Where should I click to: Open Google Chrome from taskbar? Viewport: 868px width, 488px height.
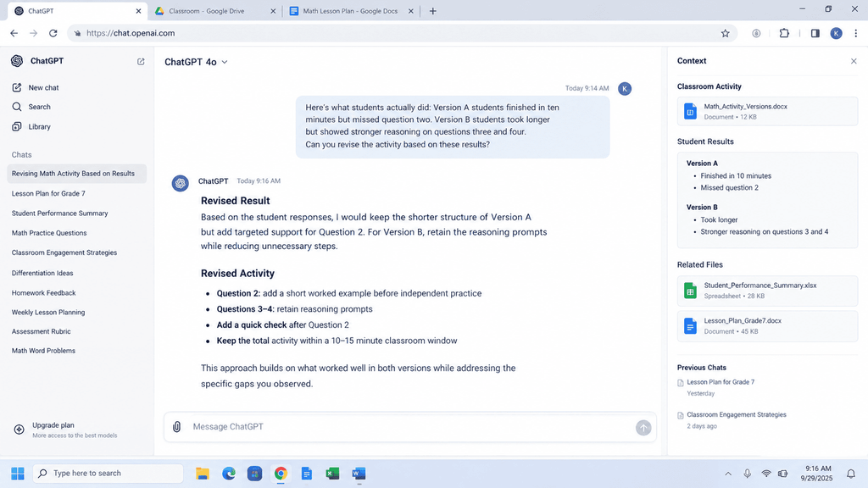(x=281, y=474)
